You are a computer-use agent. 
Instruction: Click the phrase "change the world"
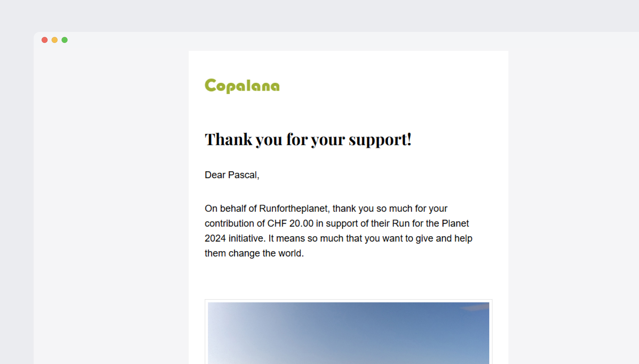pos(266,254)
